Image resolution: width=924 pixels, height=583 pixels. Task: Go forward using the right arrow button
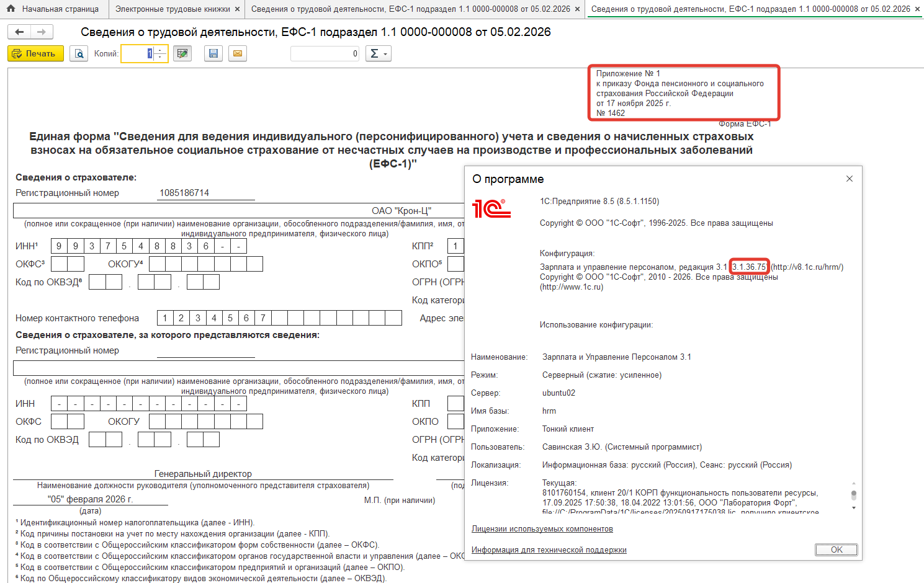[x=42, y=32]
